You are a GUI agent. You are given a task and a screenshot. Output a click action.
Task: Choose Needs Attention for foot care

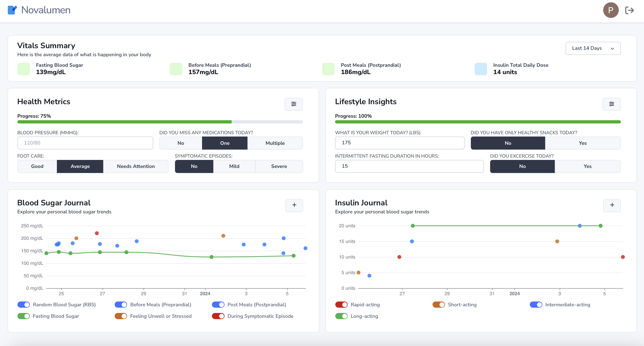[x=136, y=166]
